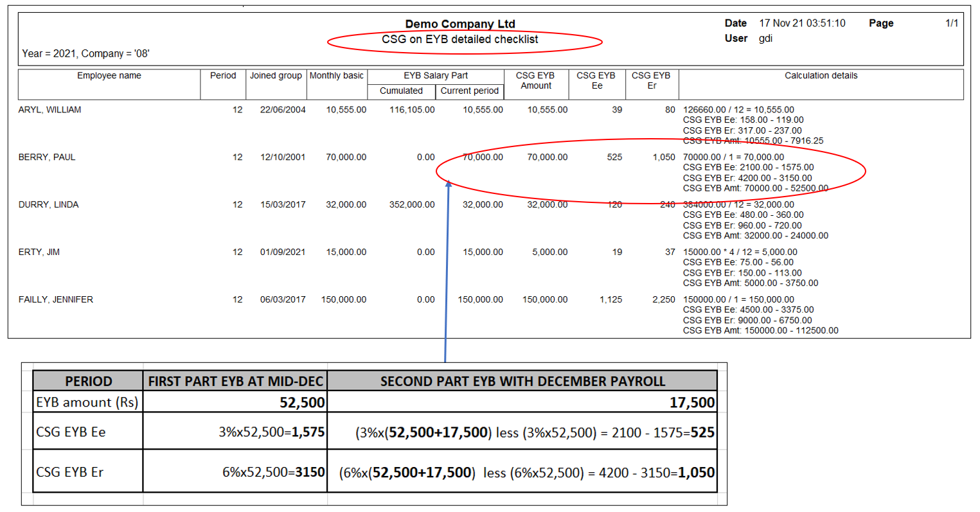Click the report title CSG on EYB detailed checklist
980x512 pixels.
coord(459,40)
